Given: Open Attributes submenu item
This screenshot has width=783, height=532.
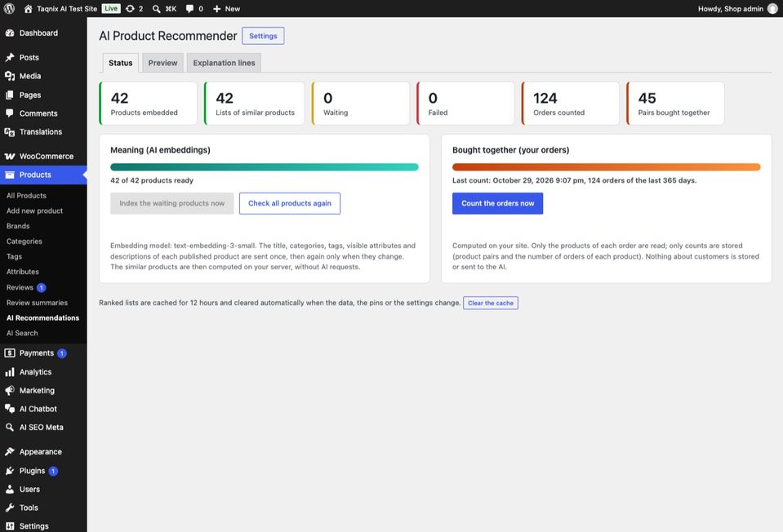Looking at the screenshot, I should pyautogui.click(x=23, y=272).
